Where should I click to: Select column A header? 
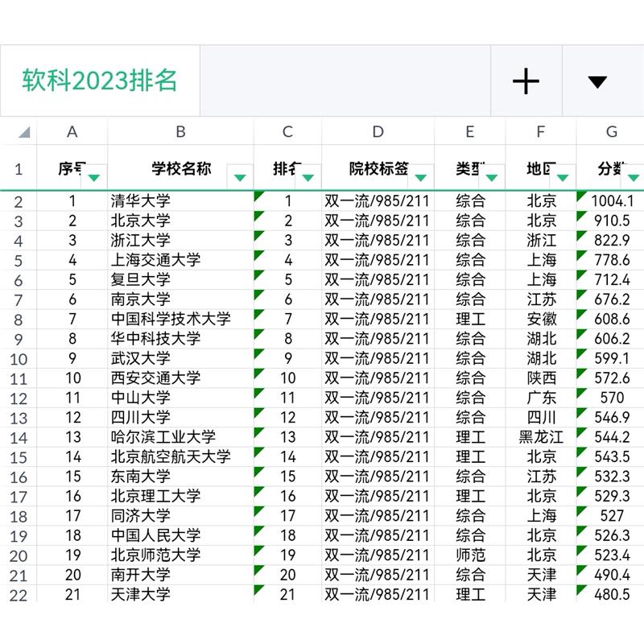tap(72, 131)
